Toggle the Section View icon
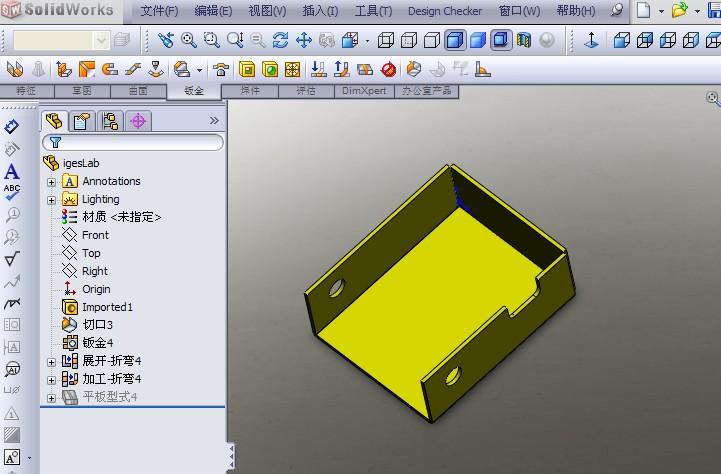 pos(524,40)
